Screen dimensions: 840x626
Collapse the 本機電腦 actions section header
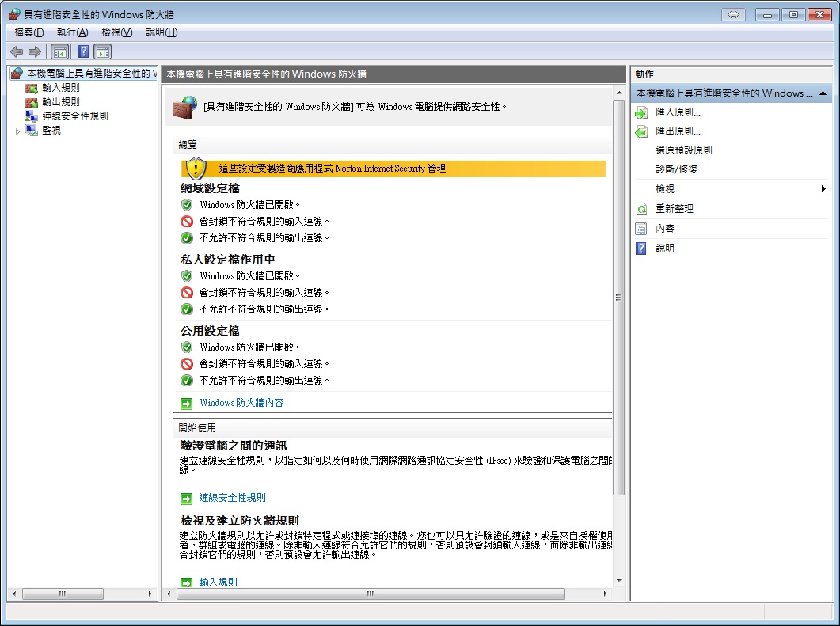823,93
